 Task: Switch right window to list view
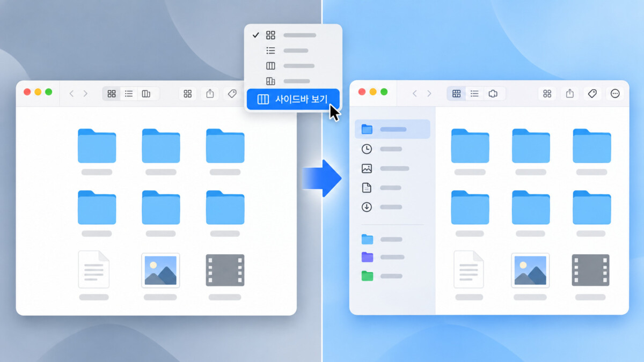[474, 94]
